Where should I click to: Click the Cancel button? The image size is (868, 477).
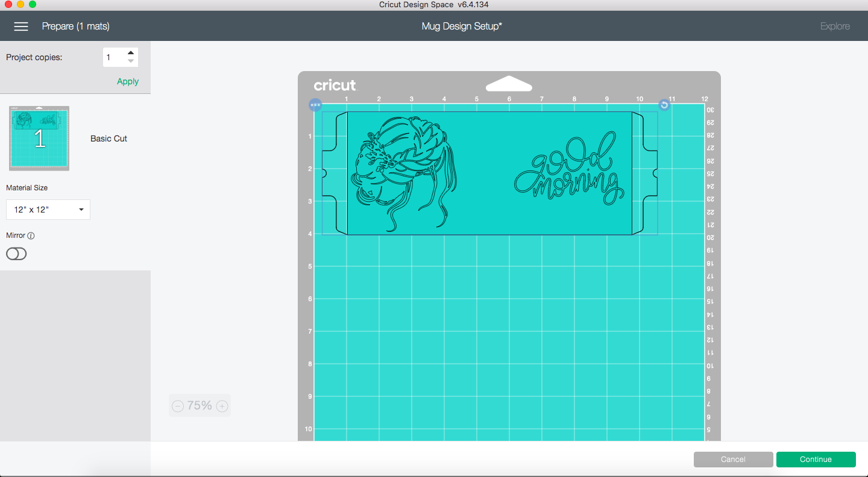(734, 460)
